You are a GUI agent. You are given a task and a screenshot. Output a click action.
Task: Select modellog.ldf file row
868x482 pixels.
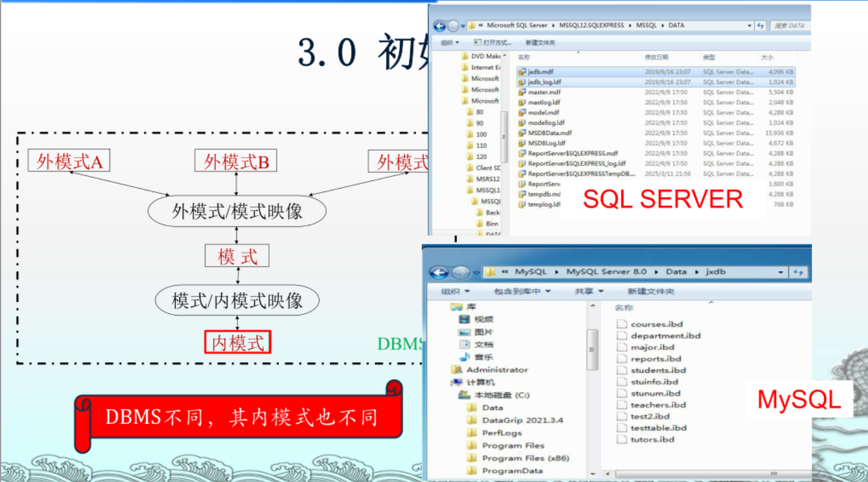(656, 123)
